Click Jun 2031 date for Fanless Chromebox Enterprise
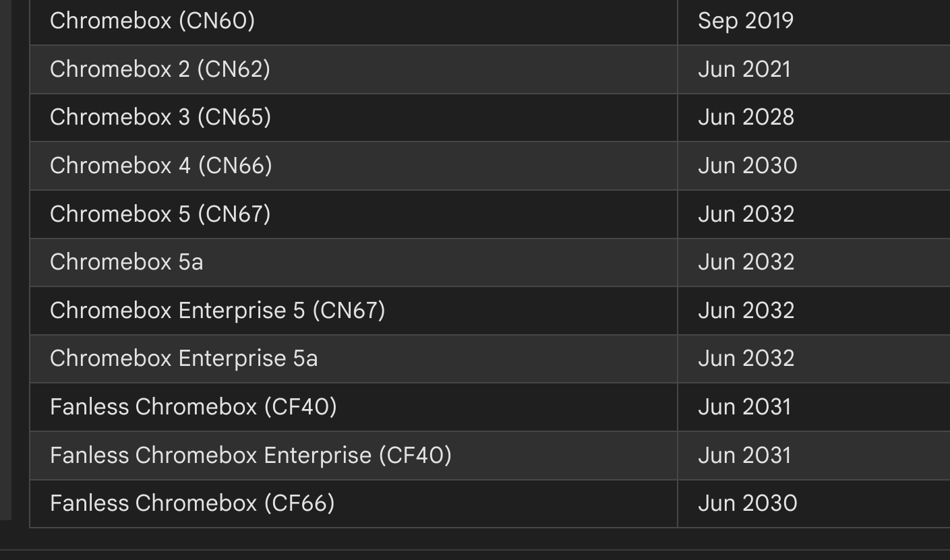This screenshot has height=560, width=950. 744,456
